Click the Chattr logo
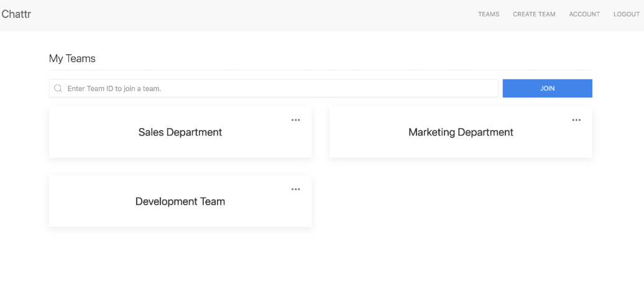The image size is (644, 286). (16, 14)
